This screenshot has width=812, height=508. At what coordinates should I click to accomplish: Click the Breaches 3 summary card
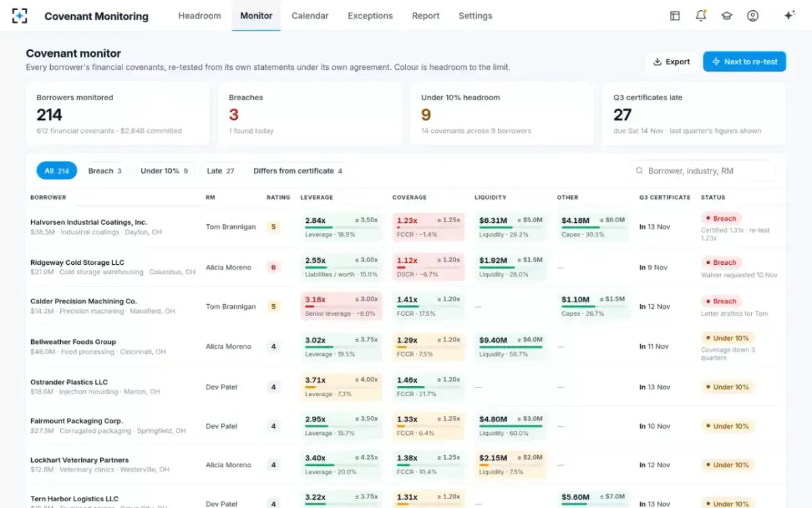pyautogui.click(x=310, y=114)
